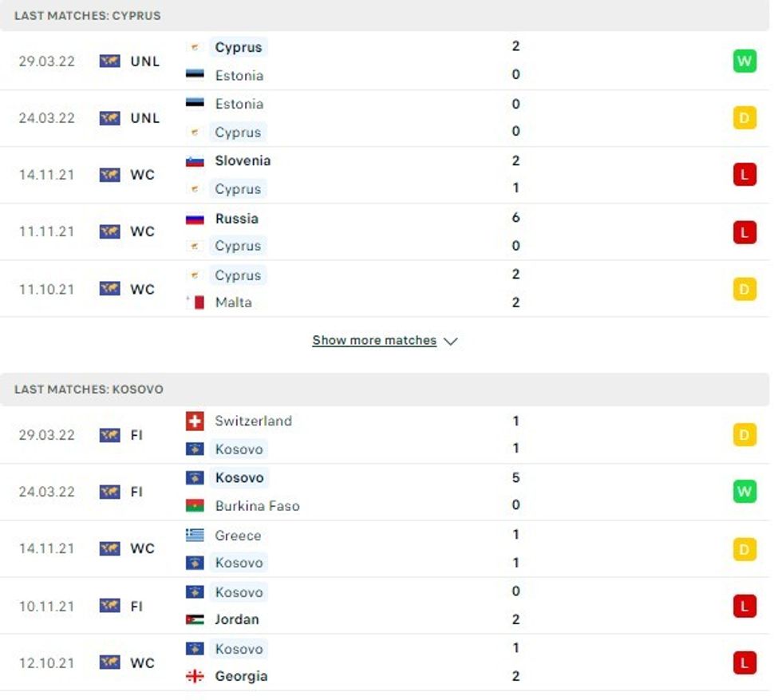This screenshot has height=700, width=782.
Task: Click the yellow D badge for Cyprus vs Malta
Action: 744,289
